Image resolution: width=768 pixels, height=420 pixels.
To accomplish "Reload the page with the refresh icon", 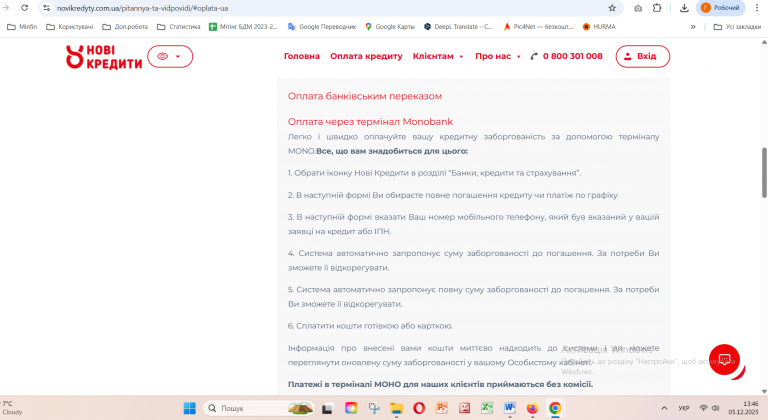I will pyautogui.click(x=24, y=8).
